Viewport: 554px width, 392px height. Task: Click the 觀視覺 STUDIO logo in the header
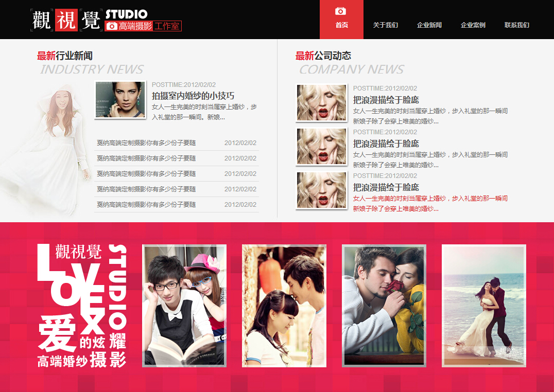(x=106, y=20)
